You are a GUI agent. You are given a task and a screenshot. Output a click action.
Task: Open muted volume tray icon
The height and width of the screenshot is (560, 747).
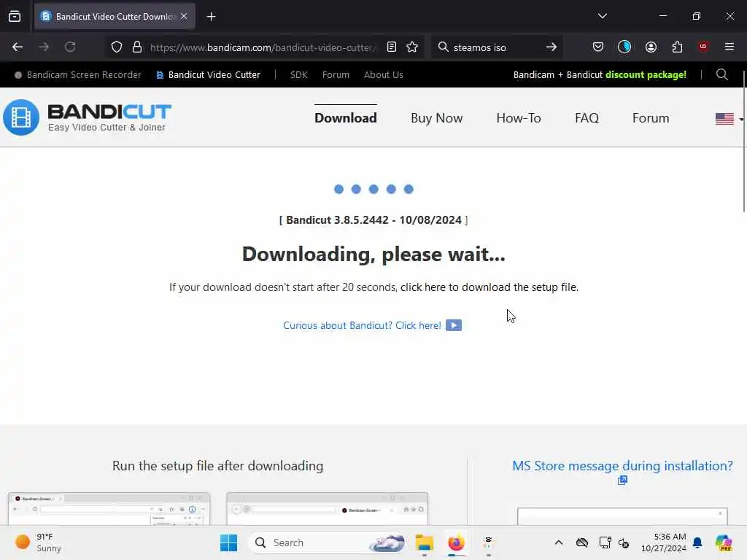point(624,542)
